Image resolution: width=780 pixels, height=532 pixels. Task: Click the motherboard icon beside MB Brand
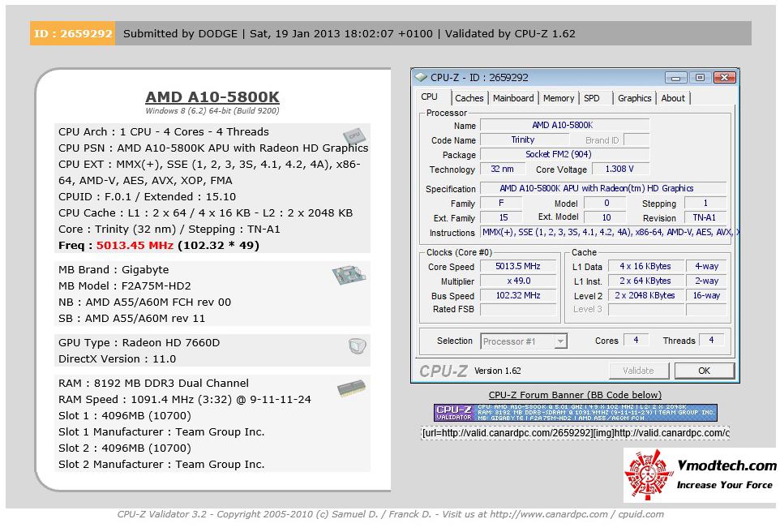pyautogui.click(x=349, y=275)
